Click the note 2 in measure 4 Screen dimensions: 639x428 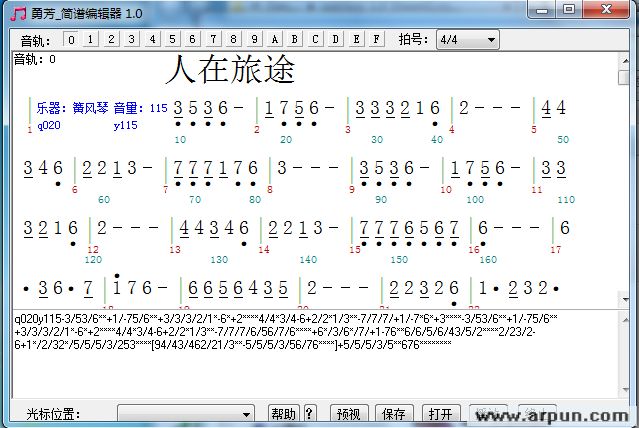coord(464,108)
